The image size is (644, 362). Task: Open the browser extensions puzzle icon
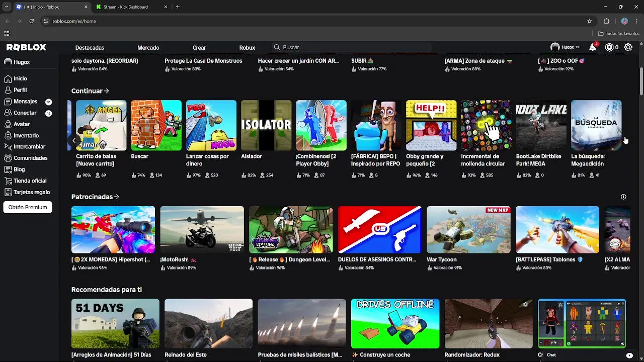click(606, 21)
